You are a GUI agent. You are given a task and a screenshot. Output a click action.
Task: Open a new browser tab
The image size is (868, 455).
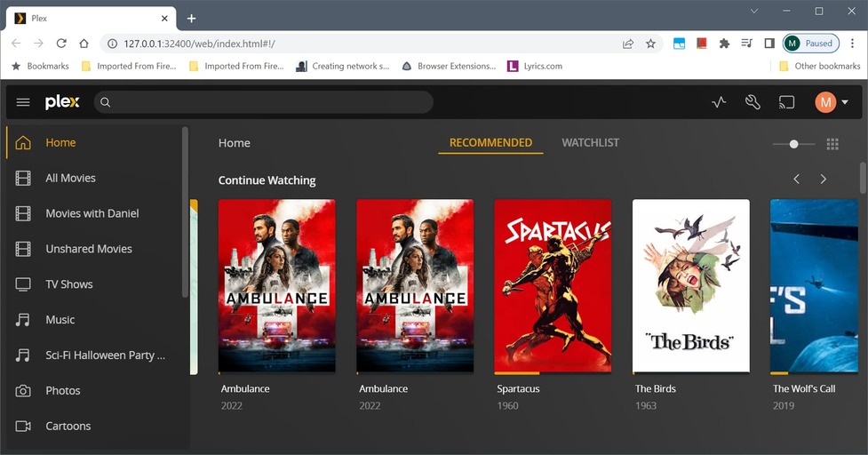coord(191,19)
